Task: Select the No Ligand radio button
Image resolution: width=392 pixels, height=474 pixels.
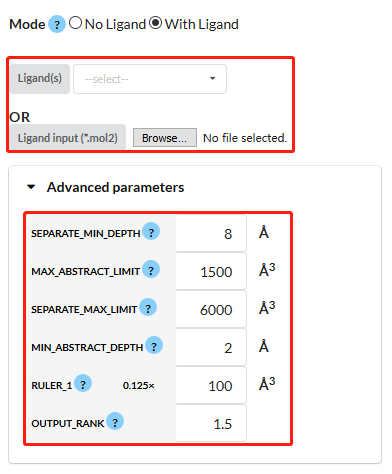Action: (x=75, y=23)
